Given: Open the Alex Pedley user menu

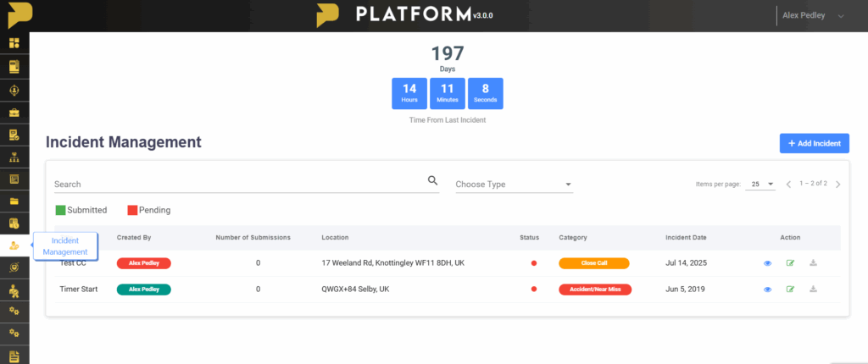Looking at the screenshot, I should click(x=810, y=15).
